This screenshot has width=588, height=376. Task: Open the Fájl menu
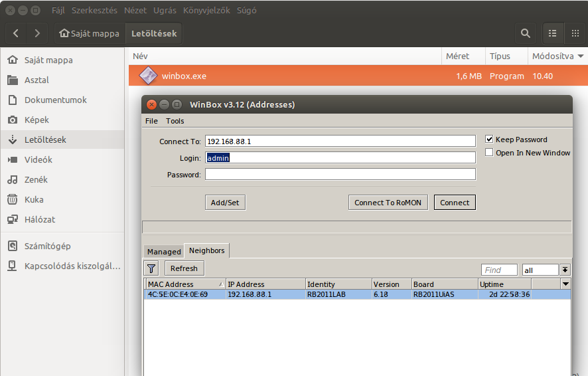tap(58, 10)
